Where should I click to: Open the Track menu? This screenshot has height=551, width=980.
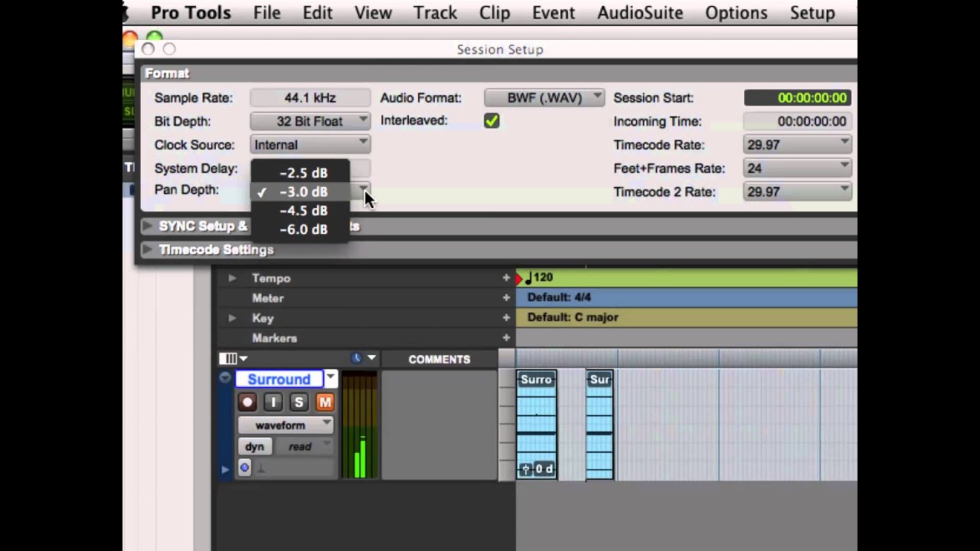pos(435,13)
